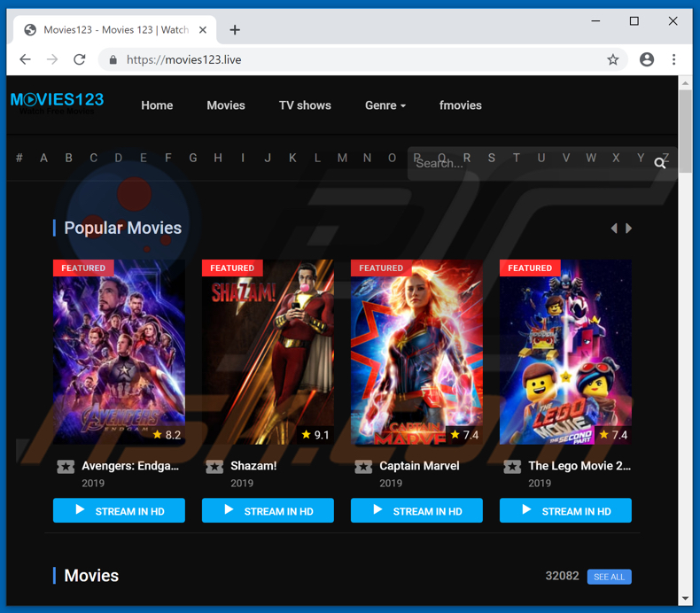
Task: Open the Shazam! poster
Action: coord(268,353)
